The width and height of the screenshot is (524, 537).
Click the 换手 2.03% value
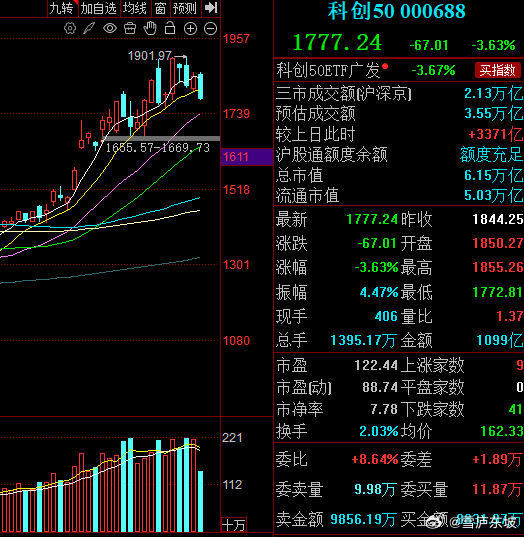point(379,431)
